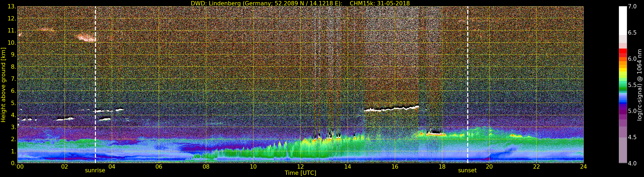The image size is (644, 177).
Task: Click the height axis tick '10.'
Action: pos(12,43)
